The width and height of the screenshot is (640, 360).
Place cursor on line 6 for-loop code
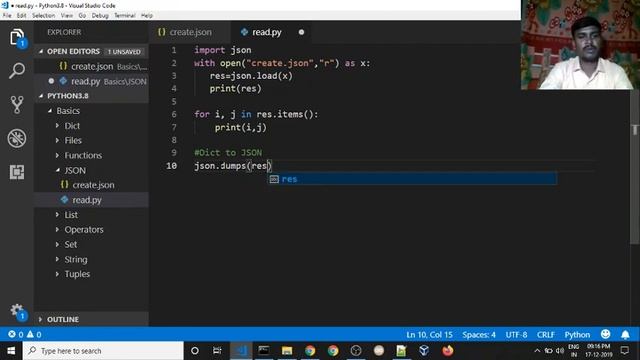(x=256, y=114)
